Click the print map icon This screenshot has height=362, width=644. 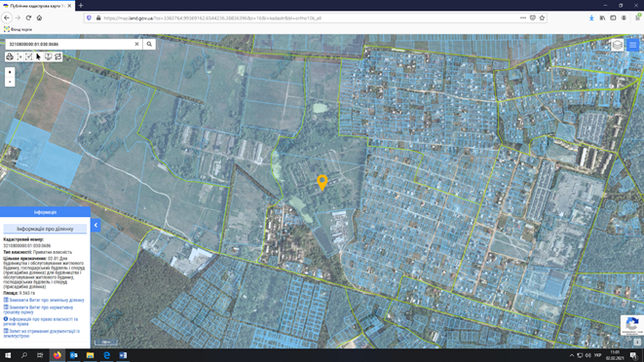(x=10, y=56)
